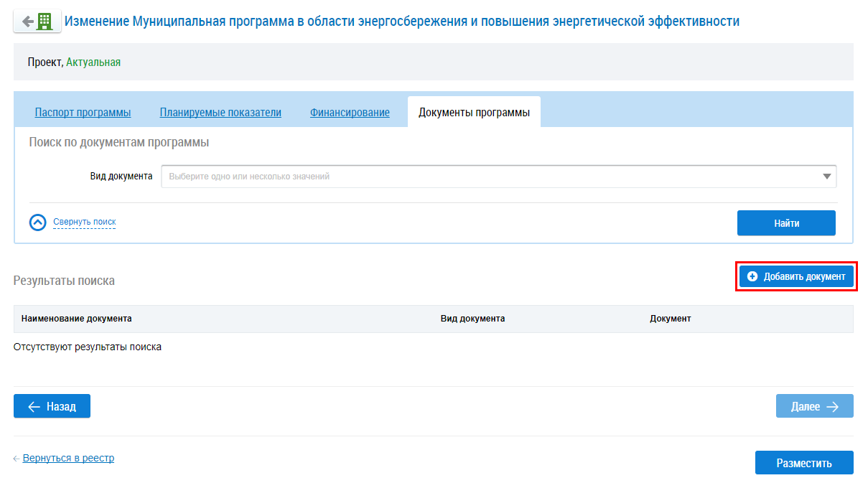Click the Вид документа column header

(x=472, y=319)
